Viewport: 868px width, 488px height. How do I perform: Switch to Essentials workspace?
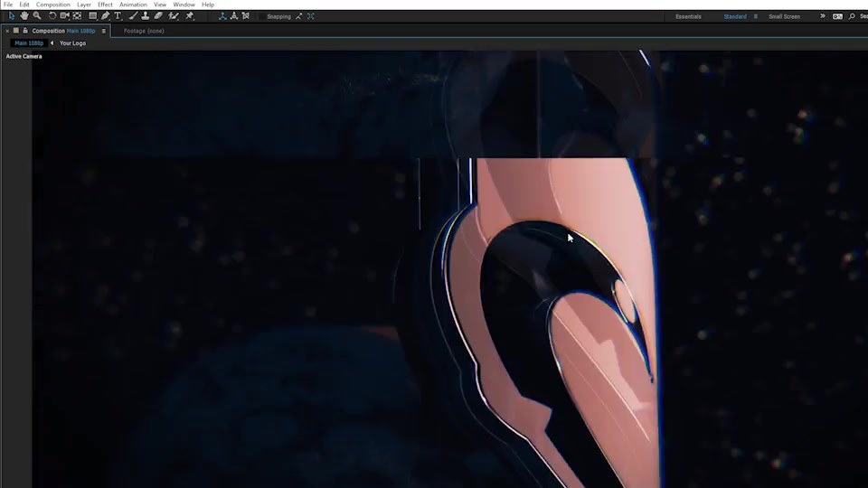[x=689, y=16]
